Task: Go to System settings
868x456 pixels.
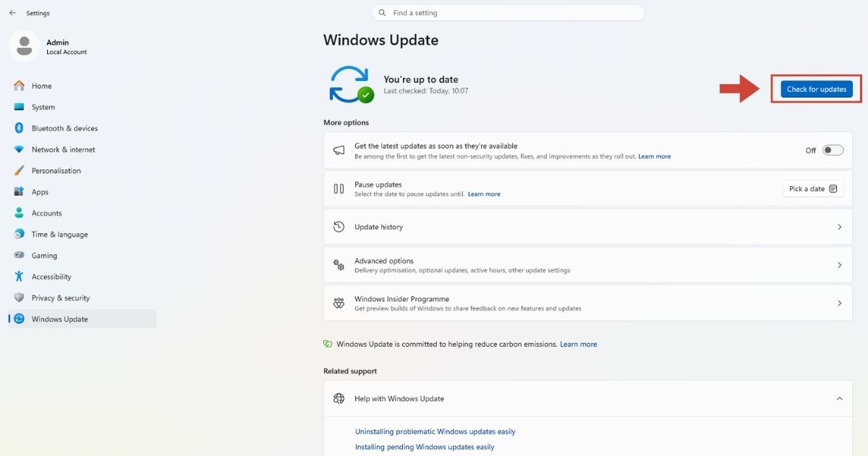Action: click(82, 107)
